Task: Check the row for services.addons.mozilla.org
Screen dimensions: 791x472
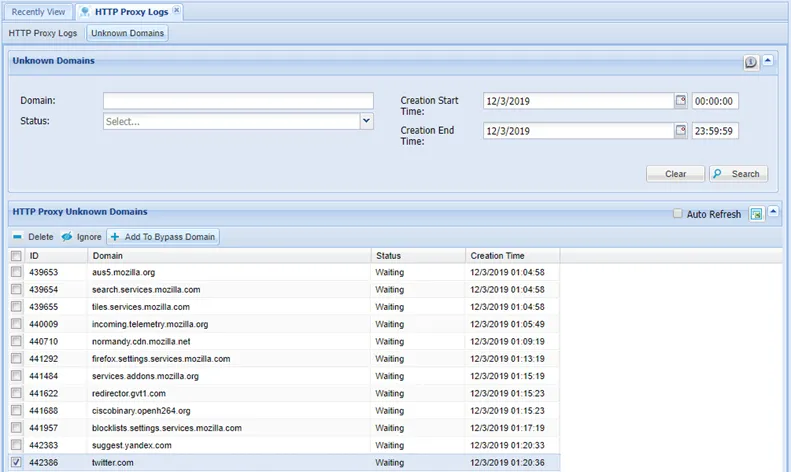Action: click(16, 375)
